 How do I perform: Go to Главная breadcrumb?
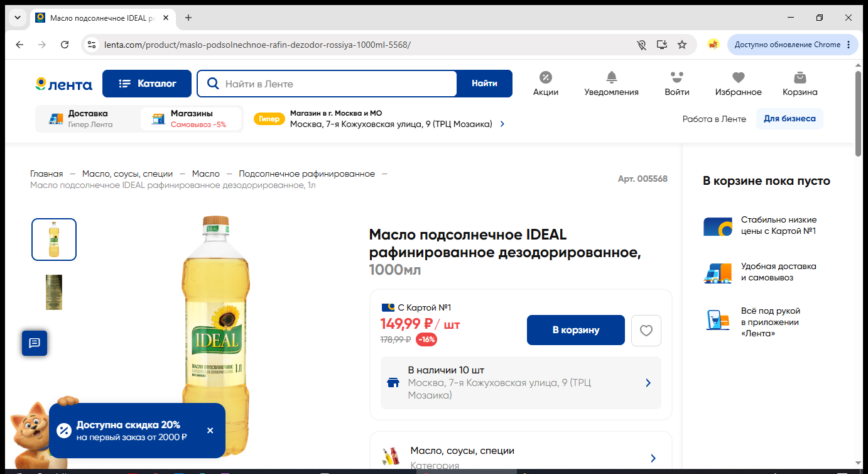click(x=46, y=174)
